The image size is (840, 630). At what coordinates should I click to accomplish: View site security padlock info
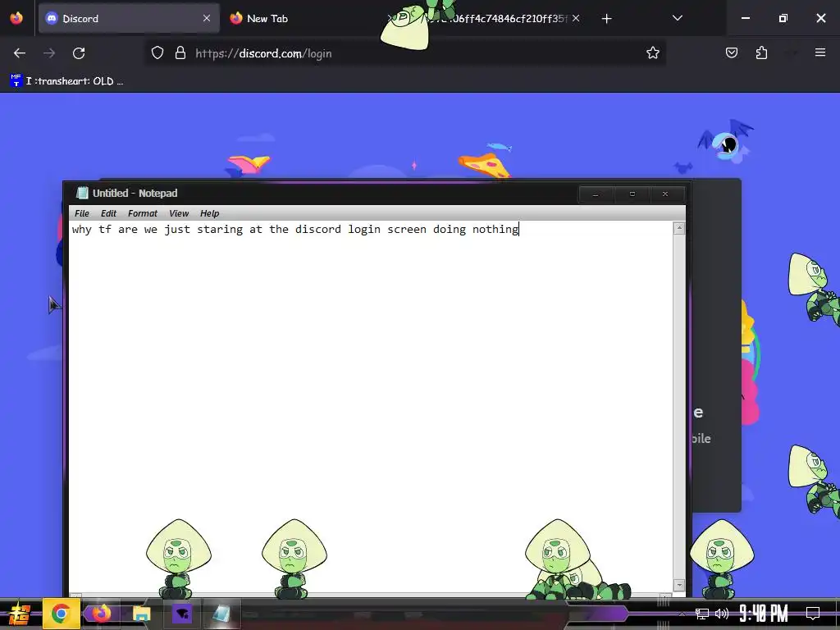click(x=180, y=53)
